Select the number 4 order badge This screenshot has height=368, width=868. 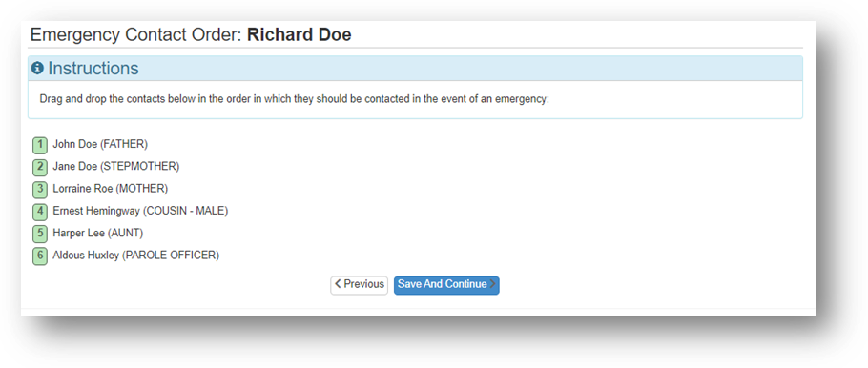[40, 212]
